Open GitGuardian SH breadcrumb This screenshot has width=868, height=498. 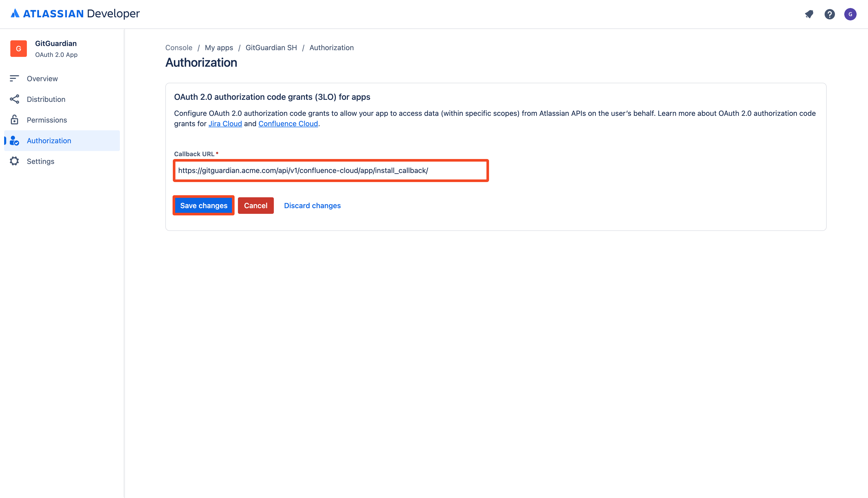pos(271,48)
